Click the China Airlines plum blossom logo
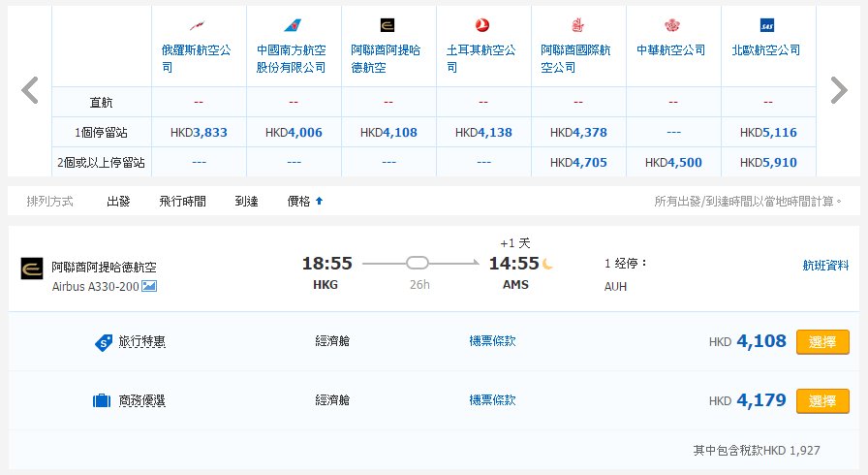Screen dimensions: 868x475 coord(672,25)
